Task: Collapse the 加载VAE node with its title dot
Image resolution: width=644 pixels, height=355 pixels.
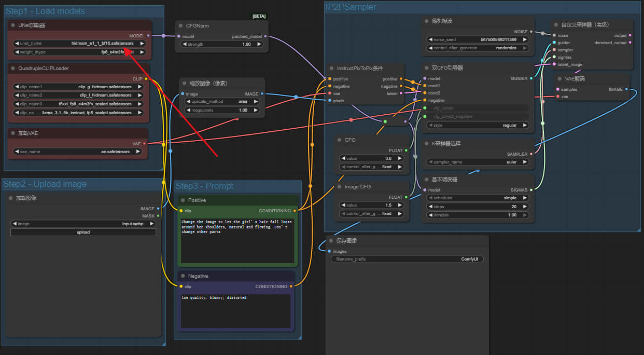Action: click(x=12, y=133)
